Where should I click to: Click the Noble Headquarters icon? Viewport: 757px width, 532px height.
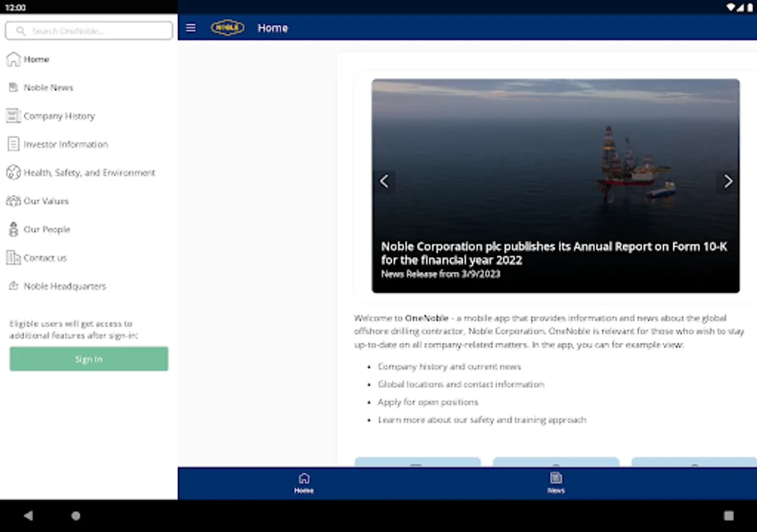(13, 286)
